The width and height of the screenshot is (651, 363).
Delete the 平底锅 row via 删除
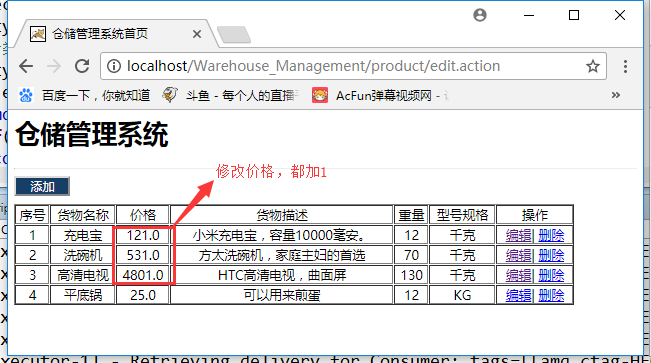click(551, 295)
